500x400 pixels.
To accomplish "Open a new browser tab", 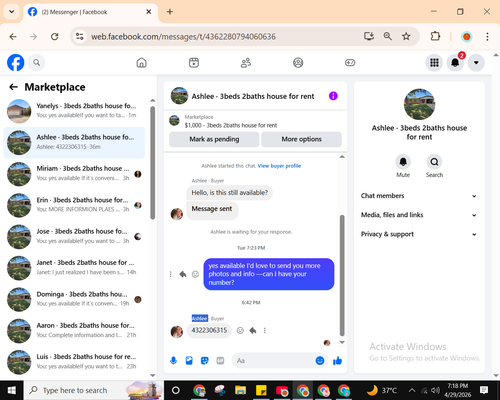I will 170,12.
